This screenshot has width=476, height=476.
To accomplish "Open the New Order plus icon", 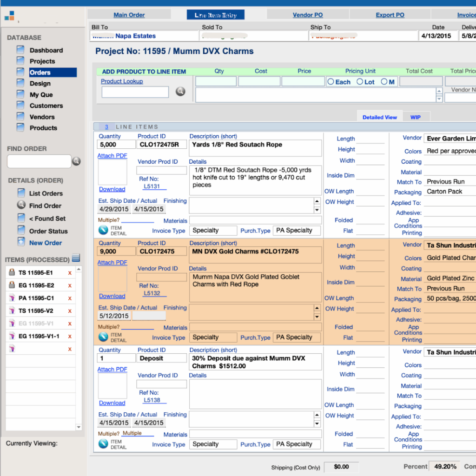I will (21, 242).
